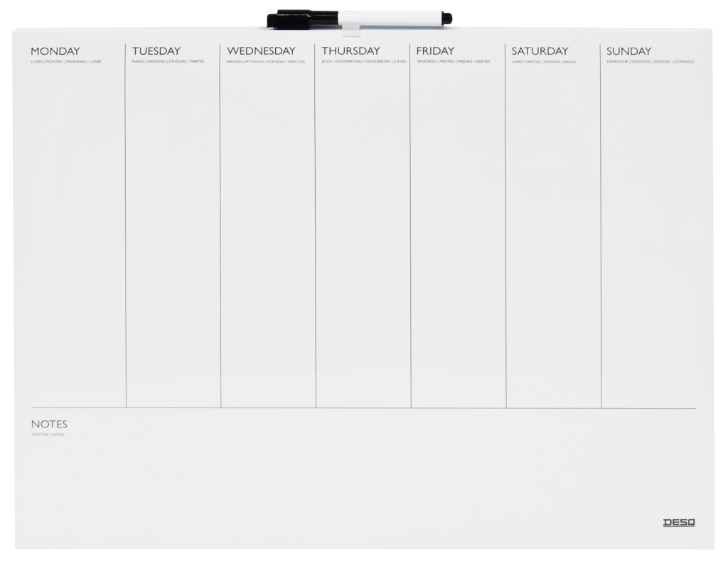
Task: Click the 'MERCREDI | MITTWOCH | WOENSDAG' subtitle
Action: (x=266, y=61)
